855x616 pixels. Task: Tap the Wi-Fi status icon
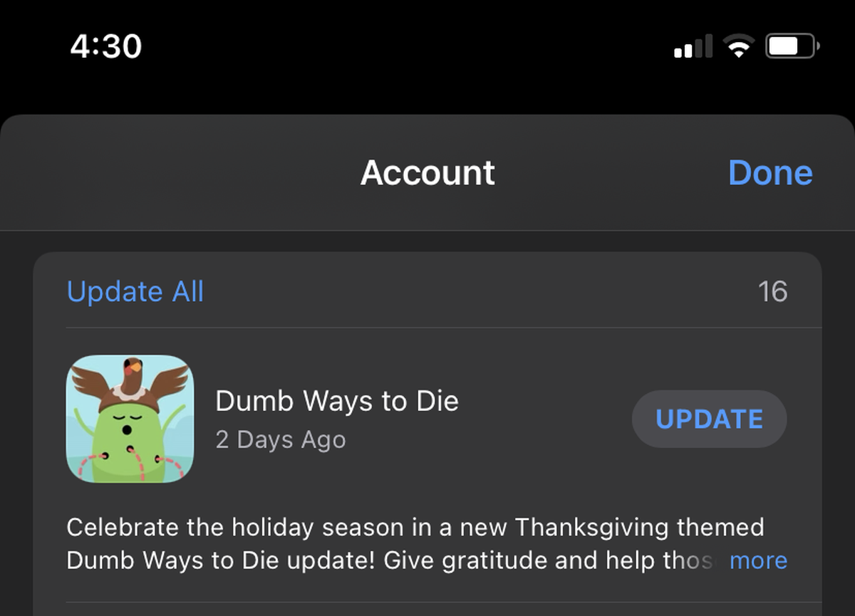[739, 47]
